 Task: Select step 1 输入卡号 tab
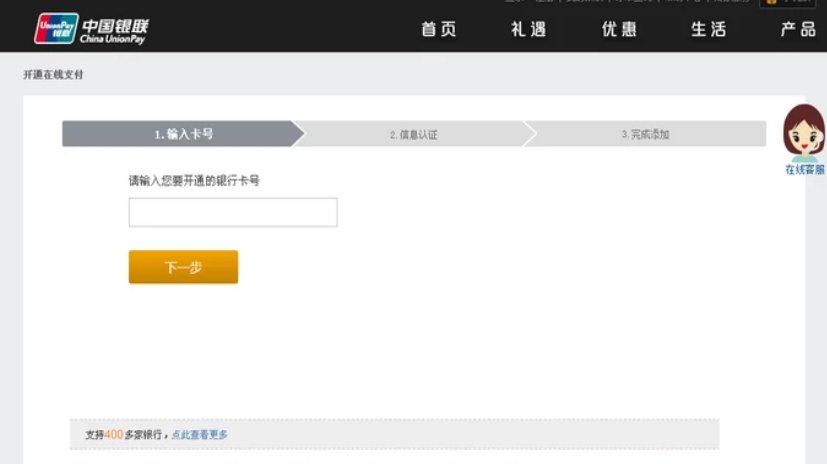[x=183, y=134]
